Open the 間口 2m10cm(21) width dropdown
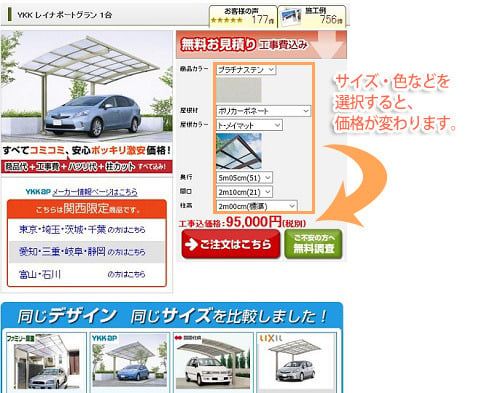Viewport: 478px width, 393px height. [244, 192]
